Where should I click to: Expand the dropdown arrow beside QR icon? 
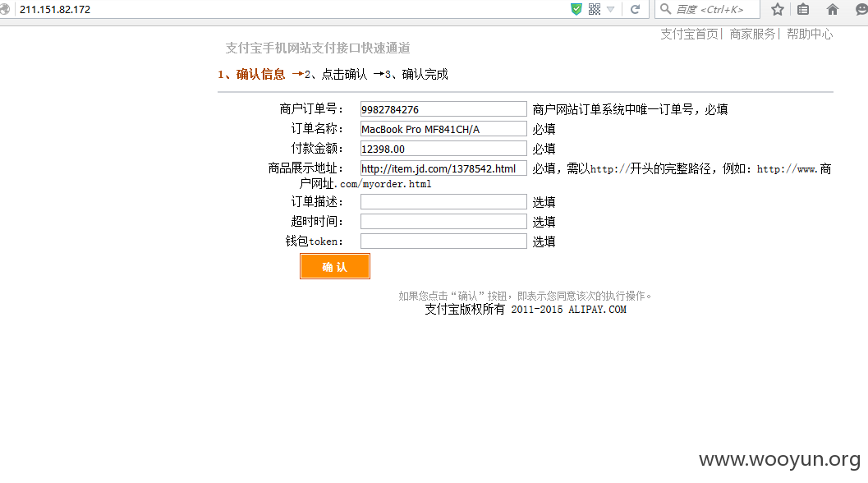pyautogui.click(x=611, y=9)
